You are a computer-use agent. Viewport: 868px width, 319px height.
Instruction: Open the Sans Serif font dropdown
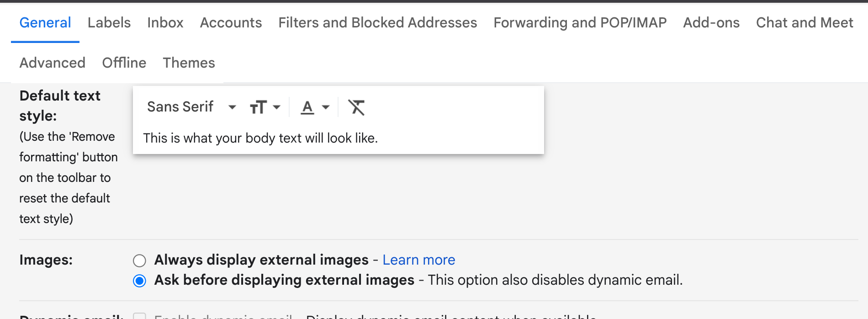191,107
